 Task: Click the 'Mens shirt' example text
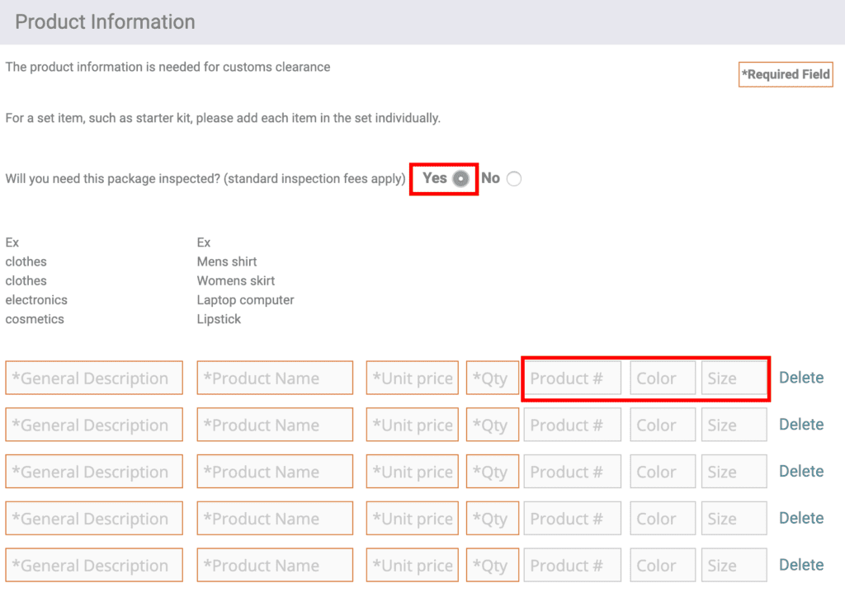[x=227, y=261]
